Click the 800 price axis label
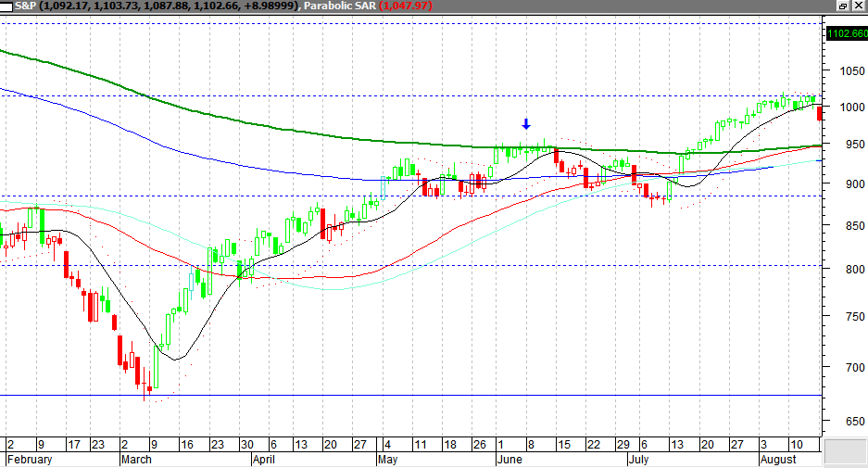 click(x=854, y=269)
